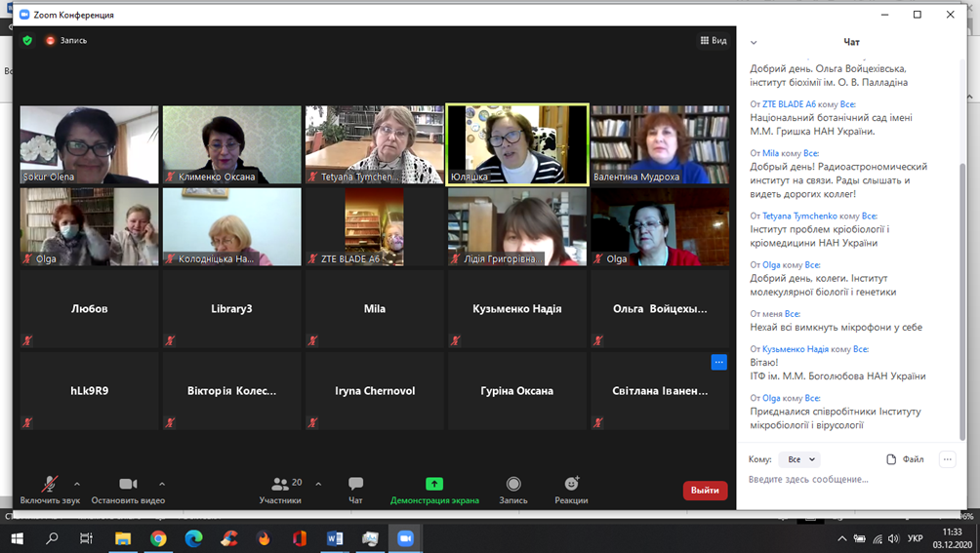Unmute microphone with Включить звук
The image size is (980, 553).
50,484
